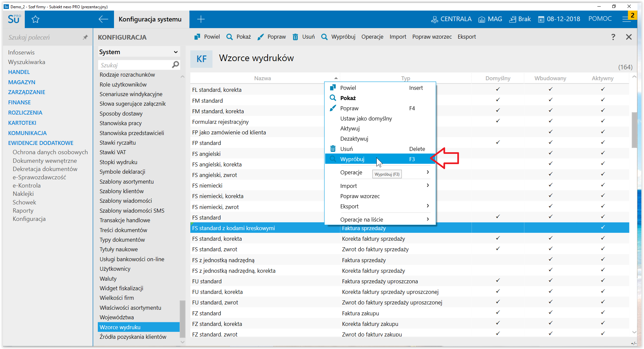Open the Operacje toolbar menu
Viewport: 644px width, 349px height.
click(x=372, y=37)
